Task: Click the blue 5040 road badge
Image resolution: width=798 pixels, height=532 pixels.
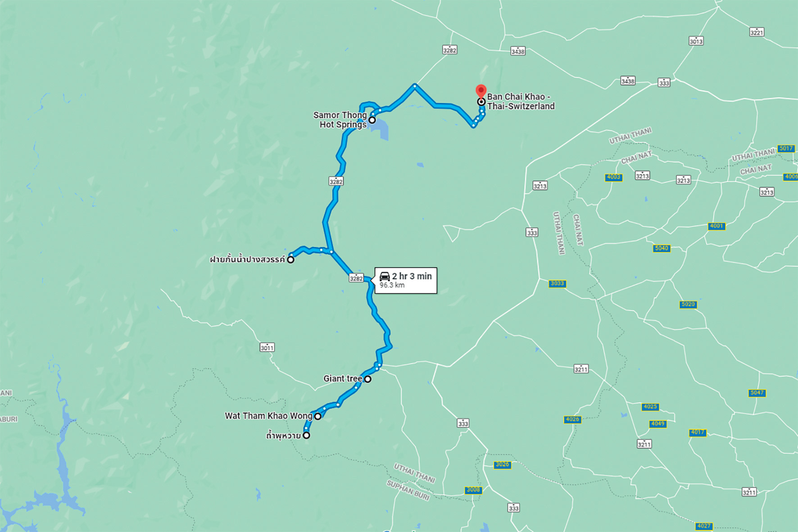Action: point(662,248)
